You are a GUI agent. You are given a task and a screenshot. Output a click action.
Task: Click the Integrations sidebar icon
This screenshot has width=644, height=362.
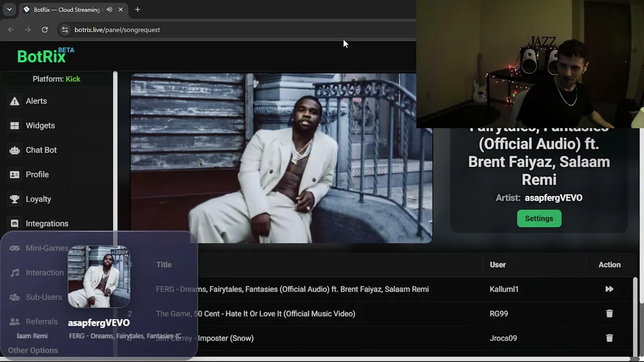click(15, 224)
